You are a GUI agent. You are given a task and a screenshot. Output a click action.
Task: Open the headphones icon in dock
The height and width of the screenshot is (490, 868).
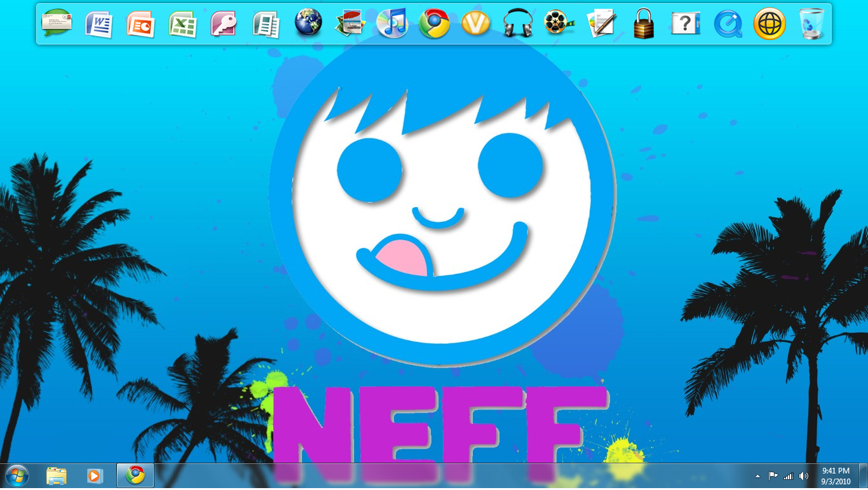(x=517, y=24)
